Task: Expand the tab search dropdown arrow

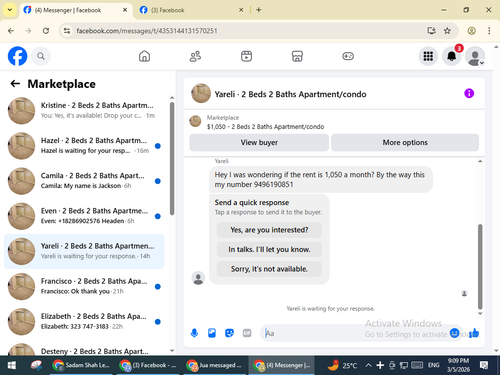Action: point(10,10)
